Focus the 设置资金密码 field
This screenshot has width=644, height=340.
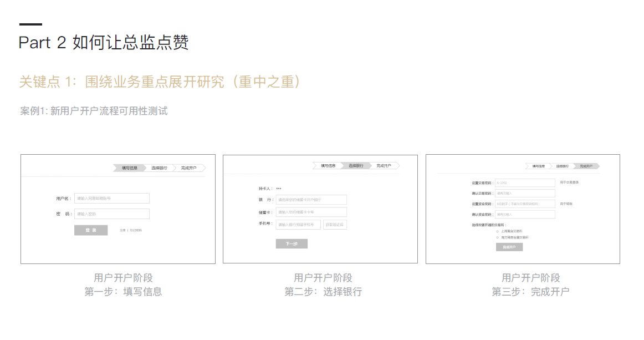[x=525, y=204]
